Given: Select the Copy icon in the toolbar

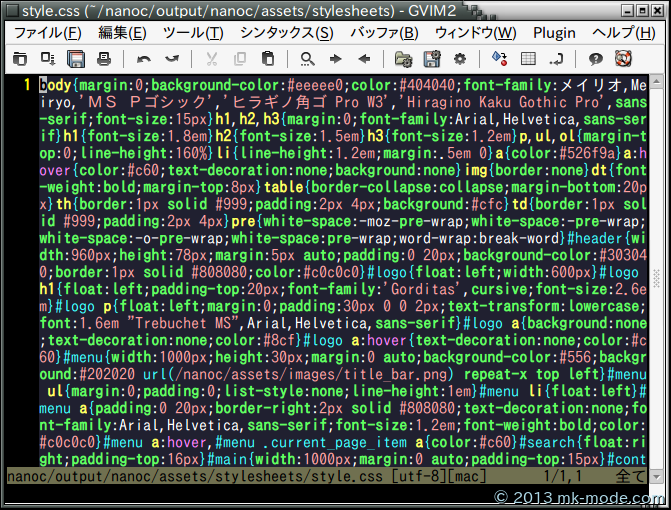Looking at the screenshot, I should tap(240, 59).
